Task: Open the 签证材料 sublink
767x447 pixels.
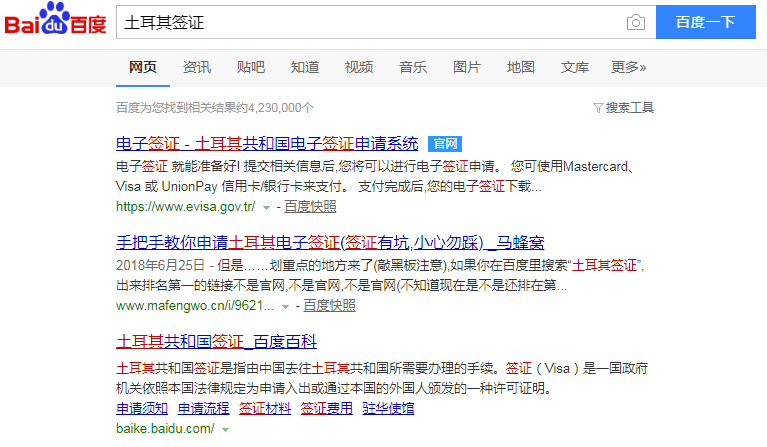Action: click(265, 408)
